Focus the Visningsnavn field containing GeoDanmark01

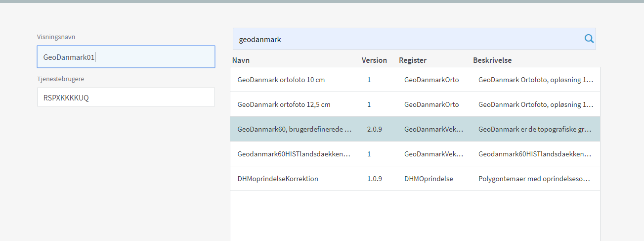tap(126, 57)
